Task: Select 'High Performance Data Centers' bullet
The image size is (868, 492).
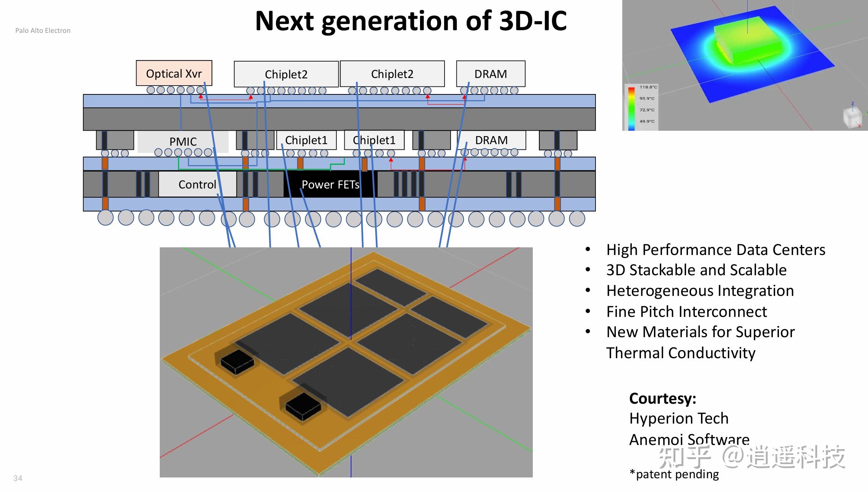Action: [x=715, y=250]
